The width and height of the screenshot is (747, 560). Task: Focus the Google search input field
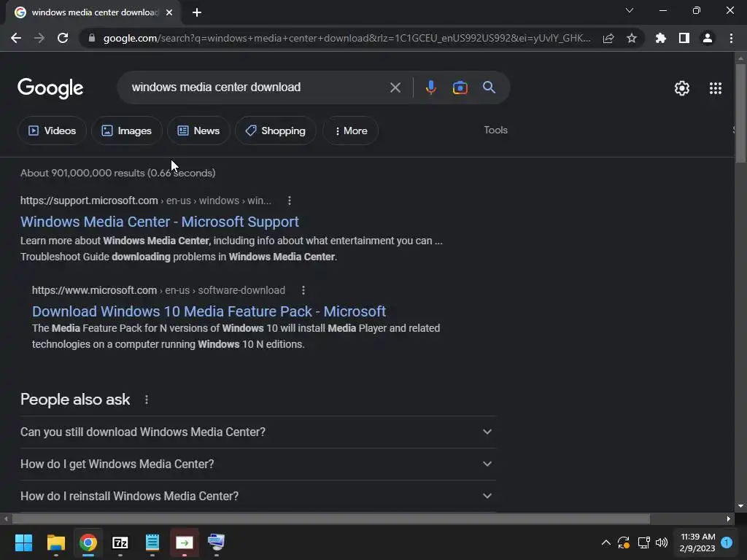pos(258,87)
